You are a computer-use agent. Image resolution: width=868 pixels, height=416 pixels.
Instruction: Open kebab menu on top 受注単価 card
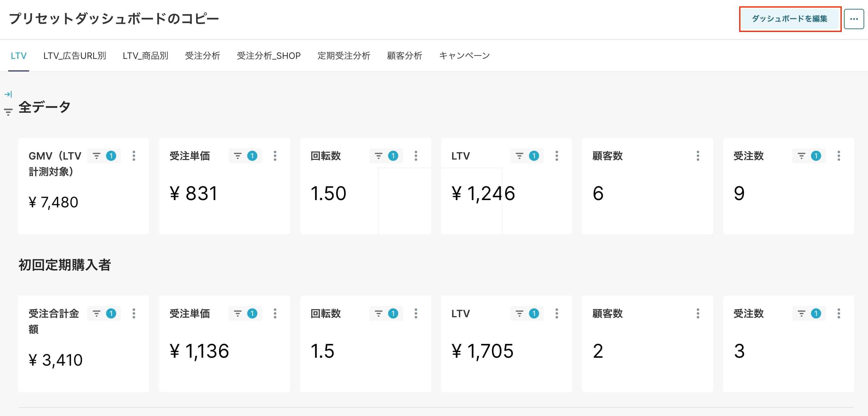tap(275, 156)
